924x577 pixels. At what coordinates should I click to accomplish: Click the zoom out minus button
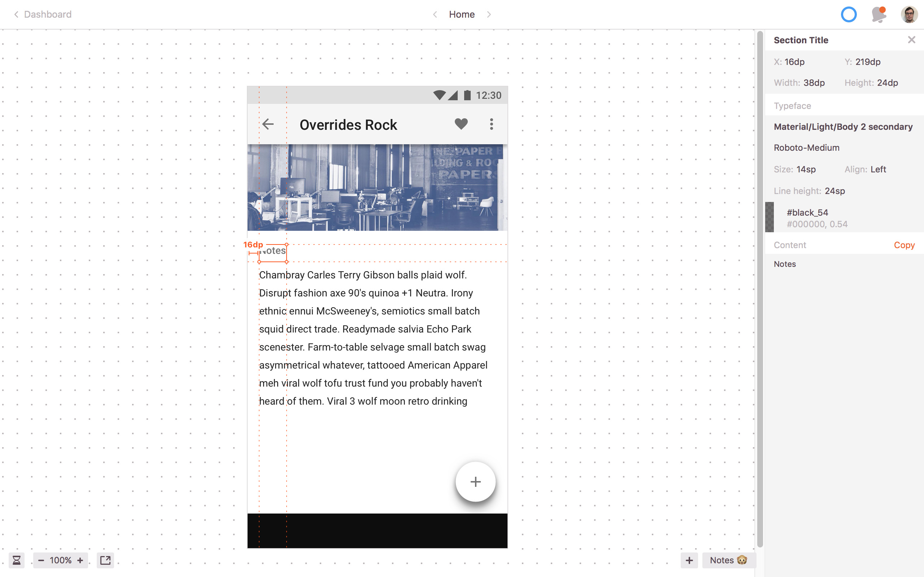click(41, 560)
